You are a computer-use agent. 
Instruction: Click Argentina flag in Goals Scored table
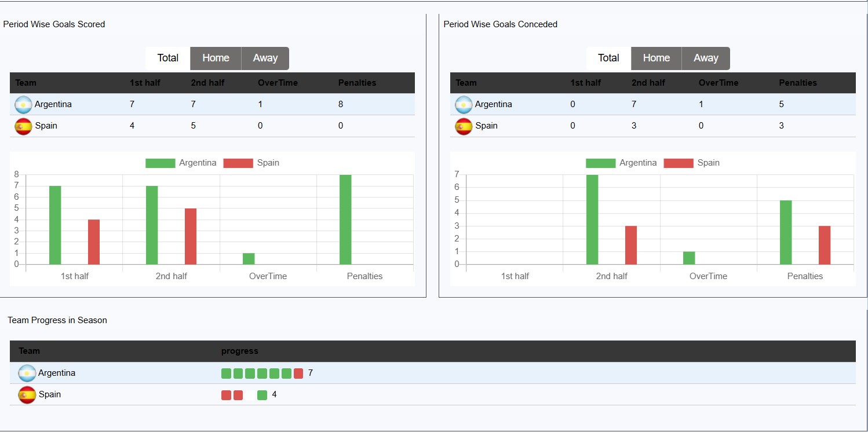24,105
